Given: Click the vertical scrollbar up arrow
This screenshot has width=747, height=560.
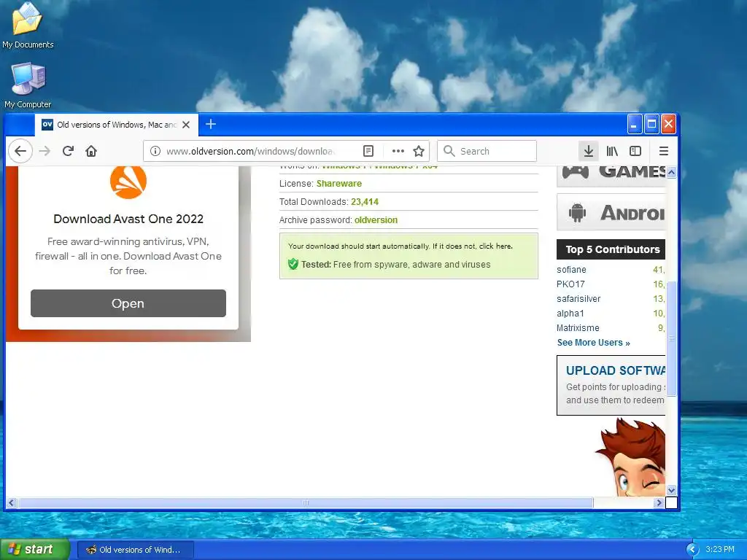Looking at the screenshot, I should coord(671,172).
